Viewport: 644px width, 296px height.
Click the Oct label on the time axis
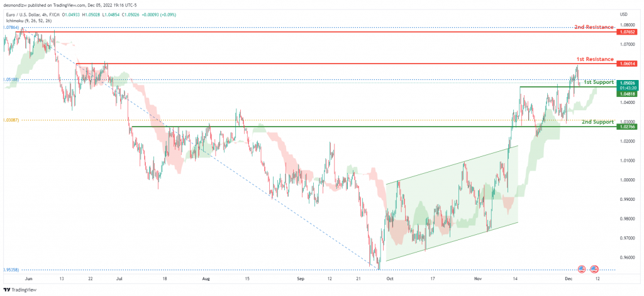(x=389, y=279)
